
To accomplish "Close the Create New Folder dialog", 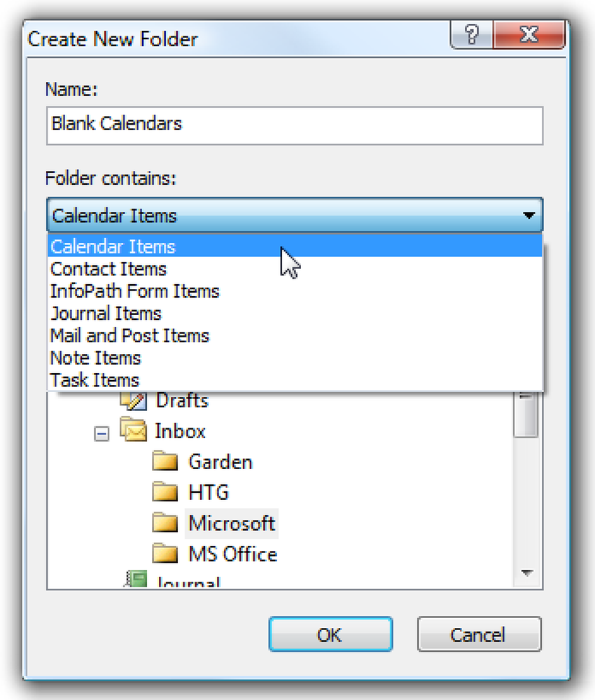I will [529, 34].
